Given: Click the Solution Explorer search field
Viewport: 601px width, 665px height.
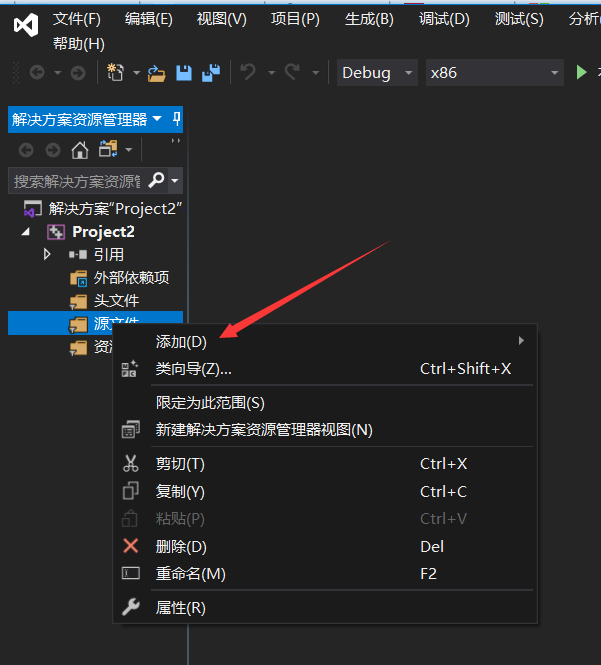Looking at the screenshot, I should tap(75, 181).
